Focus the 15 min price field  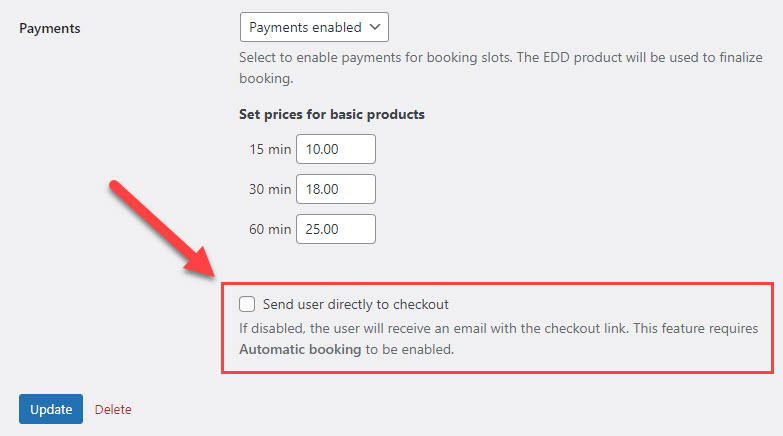[336, 149]
